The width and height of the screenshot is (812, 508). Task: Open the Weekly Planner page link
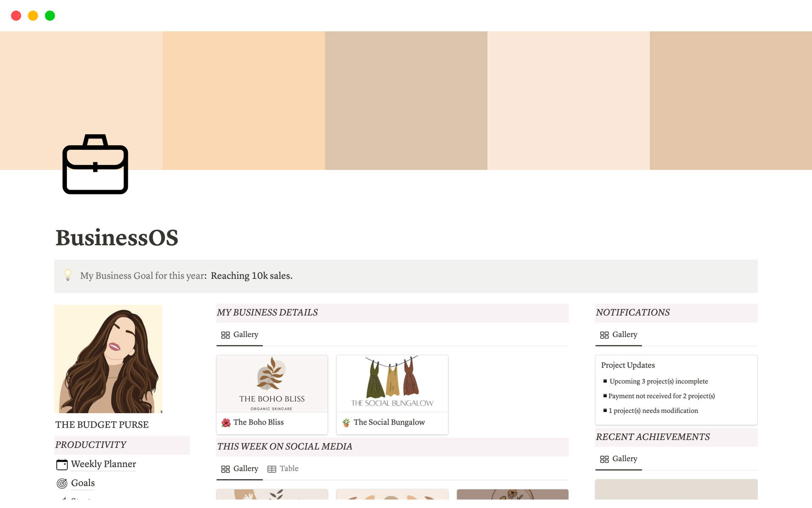coord(104,464)
